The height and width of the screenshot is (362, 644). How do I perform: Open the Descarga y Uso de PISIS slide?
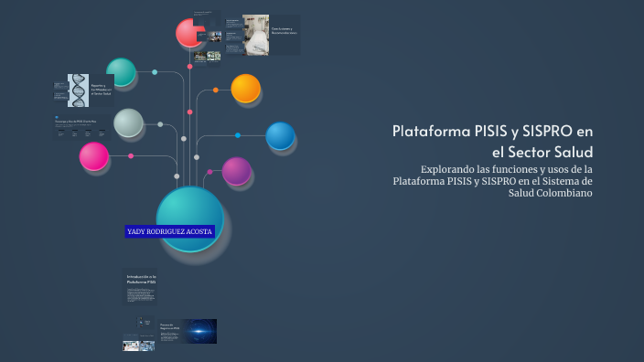[x=81, y=127]
